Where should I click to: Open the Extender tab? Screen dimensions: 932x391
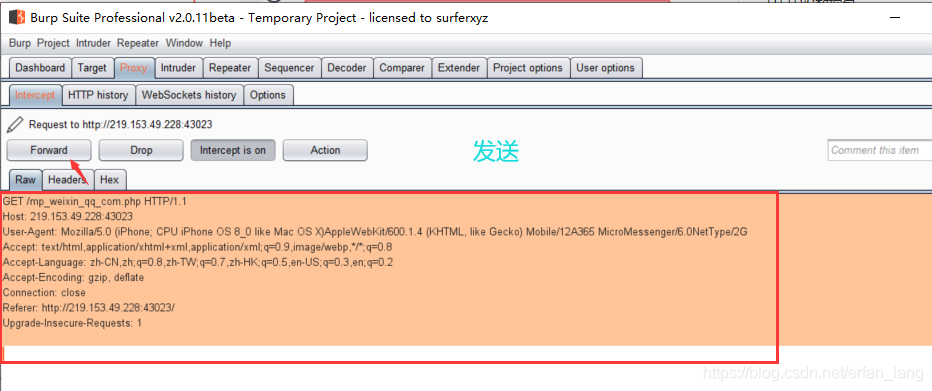point(459,68)
